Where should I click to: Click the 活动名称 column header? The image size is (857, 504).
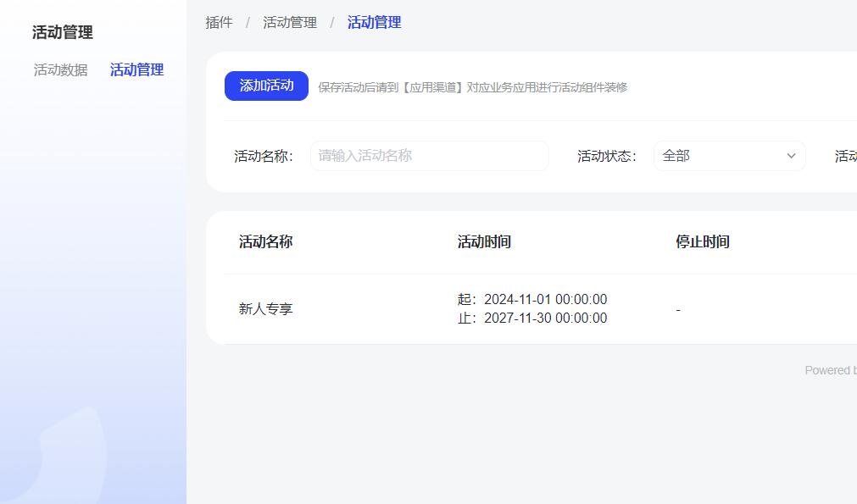click(x=265, y=241)
